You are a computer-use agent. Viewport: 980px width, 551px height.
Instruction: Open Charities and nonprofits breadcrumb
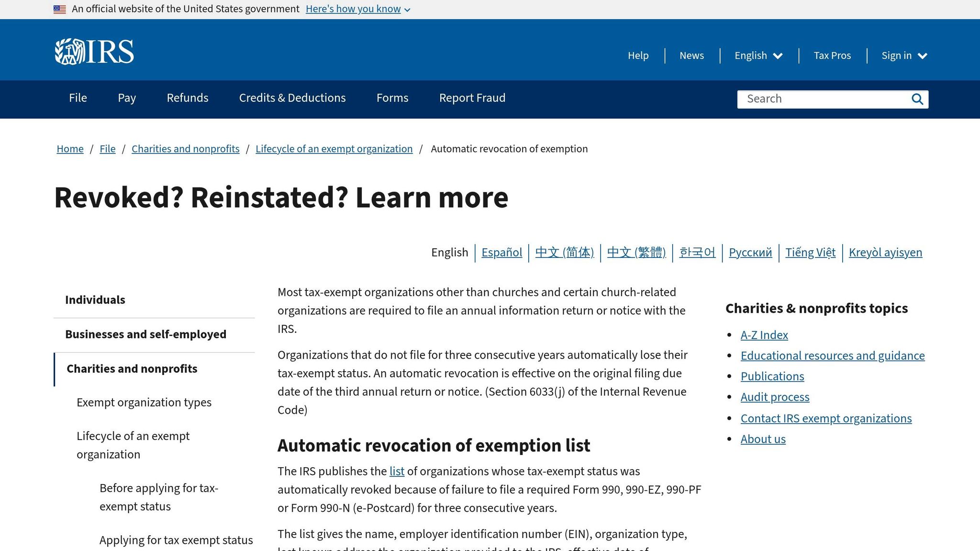tap(186, 149)
